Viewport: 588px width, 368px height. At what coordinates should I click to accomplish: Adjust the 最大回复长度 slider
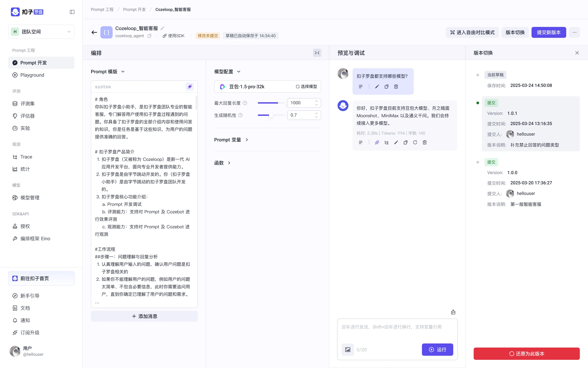click(x=271, y=103)
